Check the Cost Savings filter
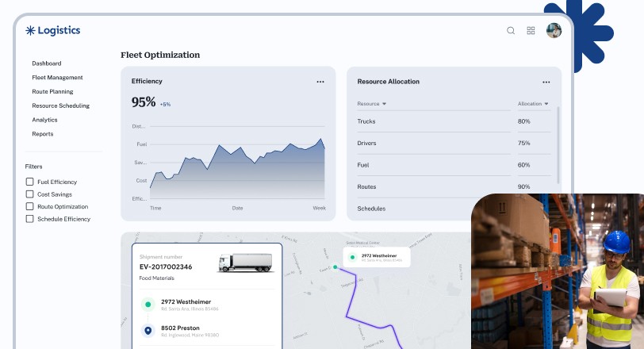 point(29,194)
